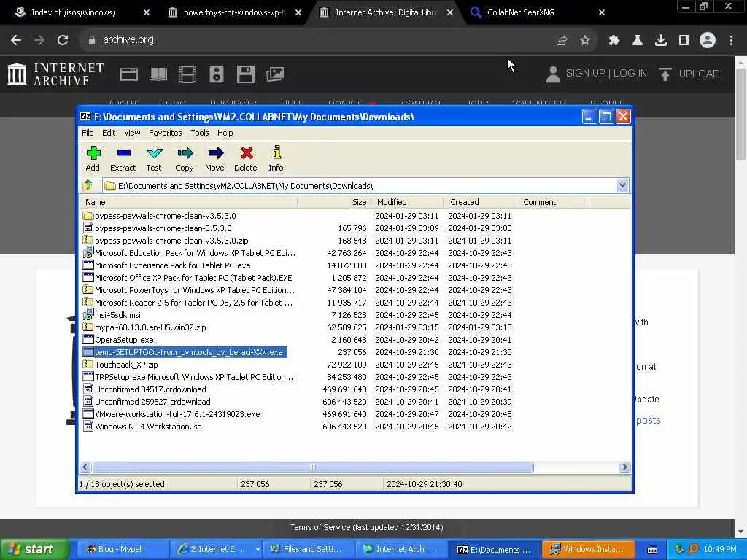Open Internet Archive software floppy icon
747x560 pixels.
coord(246,74)
